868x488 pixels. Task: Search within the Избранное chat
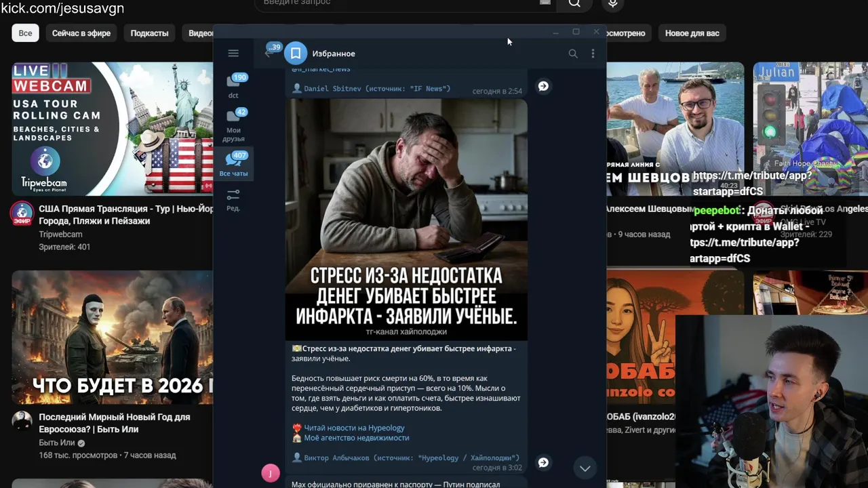click(x=573, y=54)
